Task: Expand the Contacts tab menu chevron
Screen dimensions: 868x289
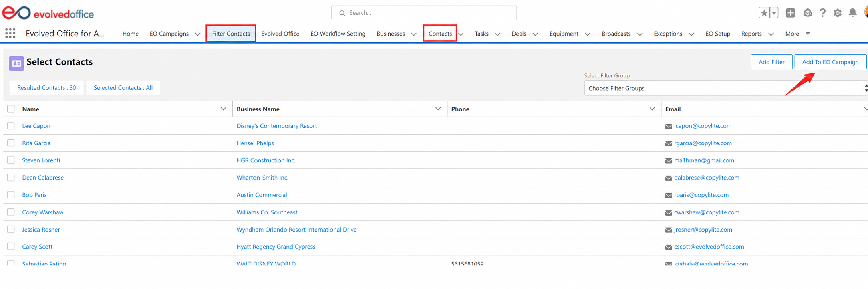Action: click(x=461, y=34)
